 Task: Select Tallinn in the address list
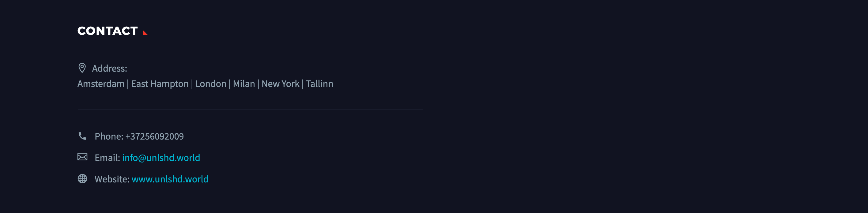pyautogui.click(x=319, y=84)
